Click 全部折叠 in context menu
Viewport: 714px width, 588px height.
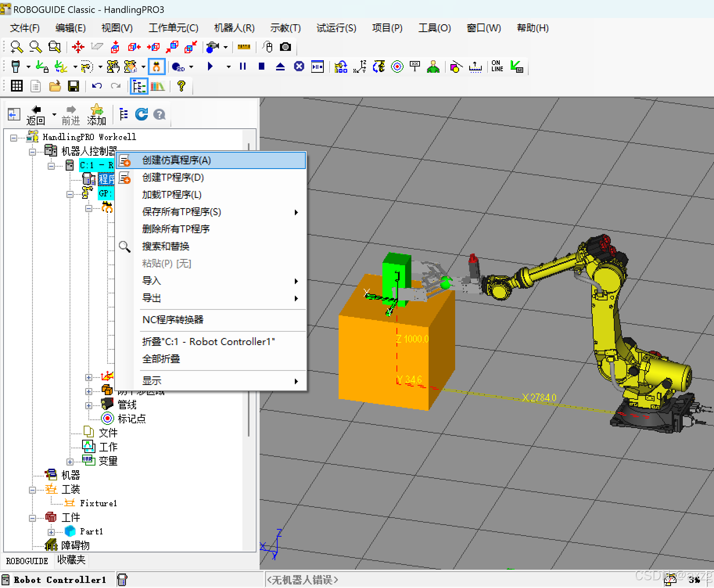211,359
